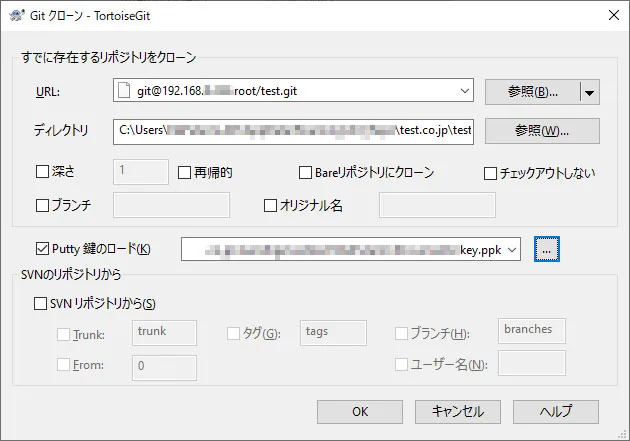Viewport: 630px width, 441px height.
Task: Click the resize grip at dialog corner
Action: (x=623, y=435)
